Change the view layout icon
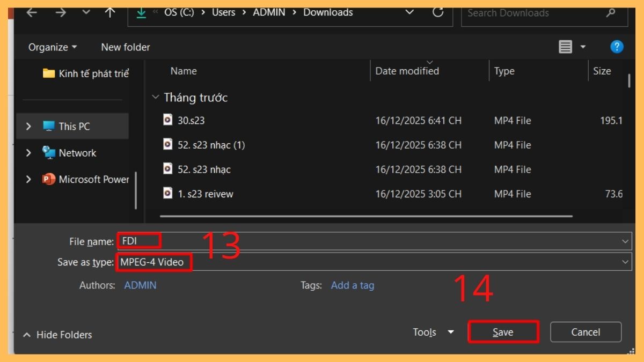644x362 pixels. (x=565, y=47)
